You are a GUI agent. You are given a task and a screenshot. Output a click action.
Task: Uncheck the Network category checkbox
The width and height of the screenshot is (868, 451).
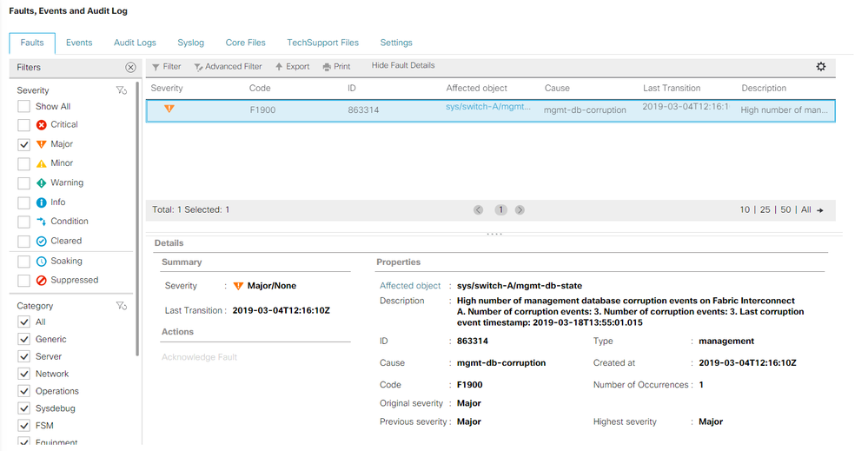23,374
